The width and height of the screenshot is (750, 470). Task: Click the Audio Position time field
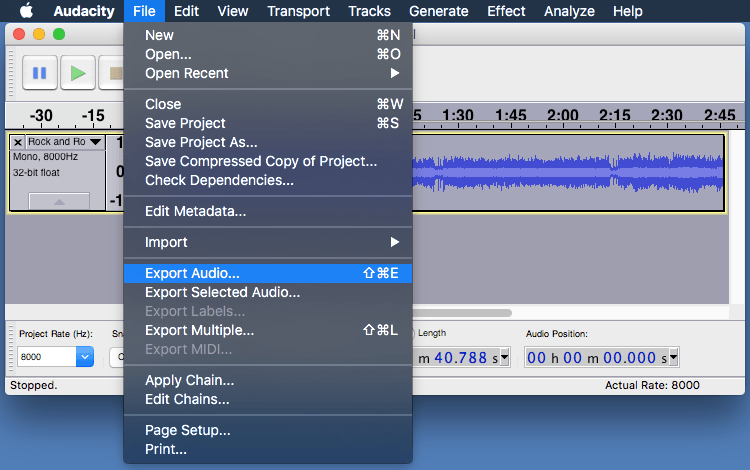(x=597, y=357)
